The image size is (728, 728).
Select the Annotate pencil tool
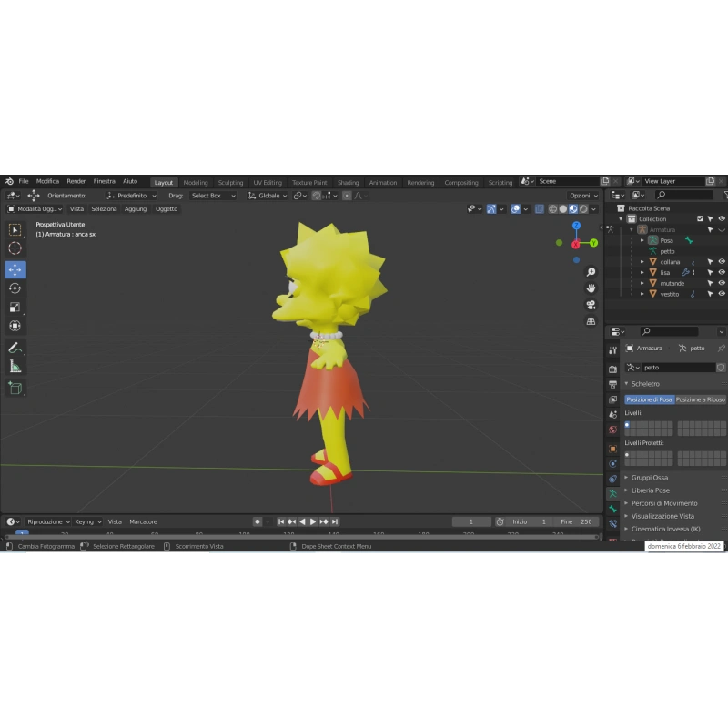click(15, 348)
